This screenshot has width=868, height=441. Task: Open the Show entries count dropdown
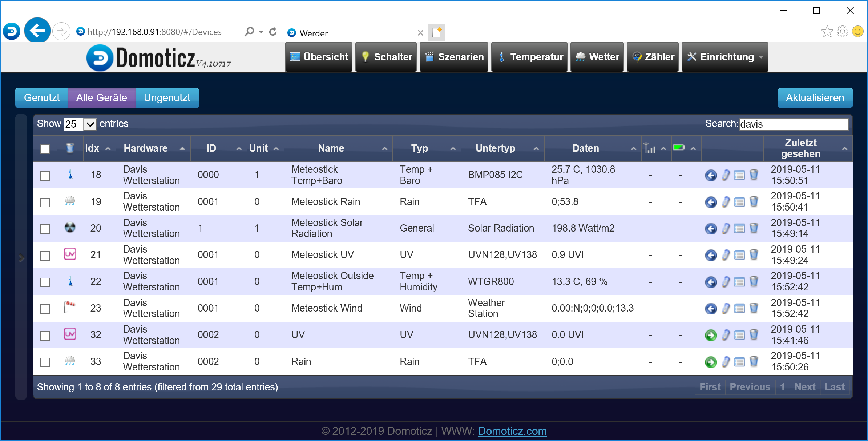click(80, 124)
